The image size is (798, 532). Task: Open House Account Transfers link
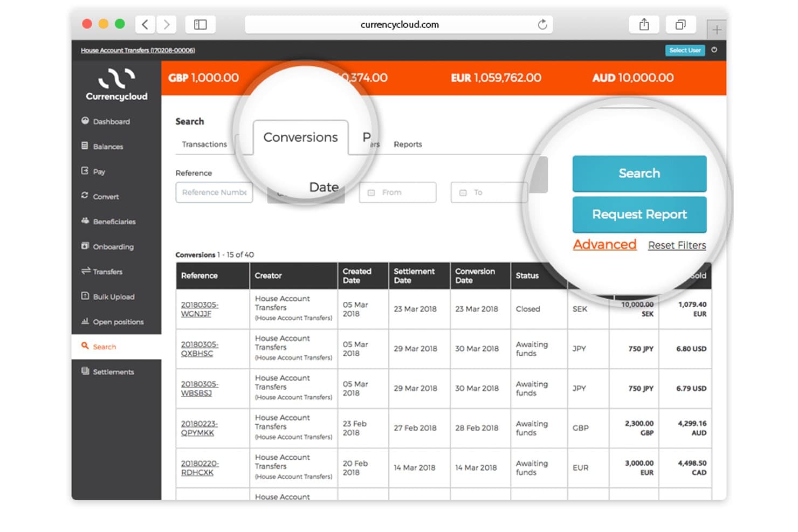138,50
